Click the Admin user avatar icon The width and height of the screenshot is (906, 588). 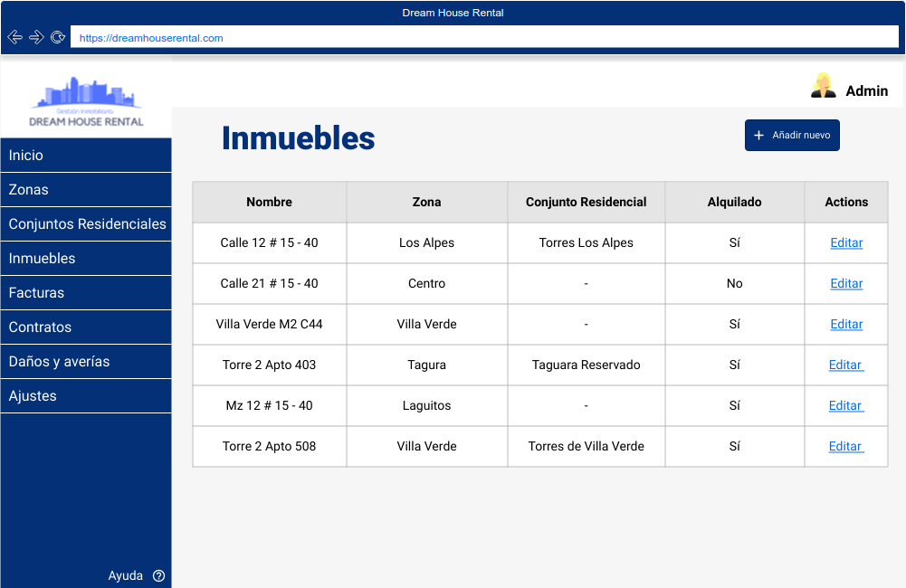823,86
